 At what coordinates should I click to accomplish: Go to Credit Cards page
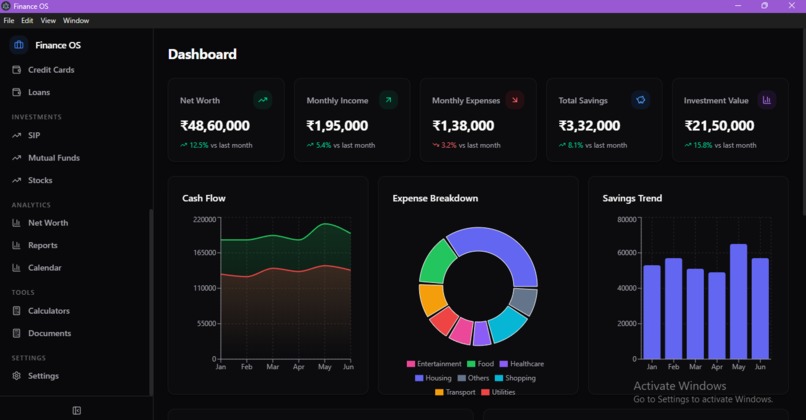[51, 70]
